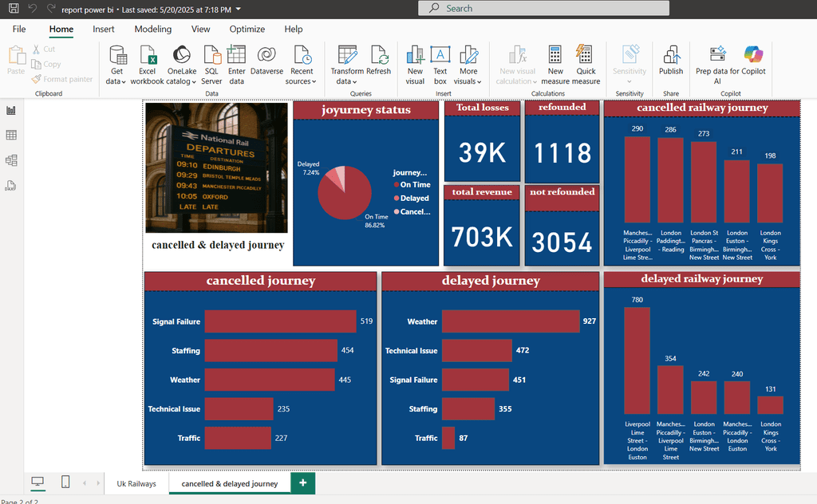Create a New measure

555,65
